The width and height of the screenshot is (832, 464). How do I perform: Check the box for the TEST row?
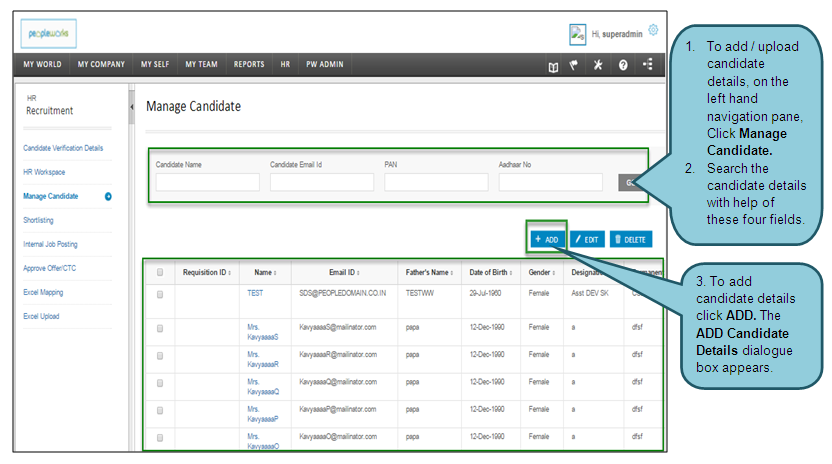point(160,294)
